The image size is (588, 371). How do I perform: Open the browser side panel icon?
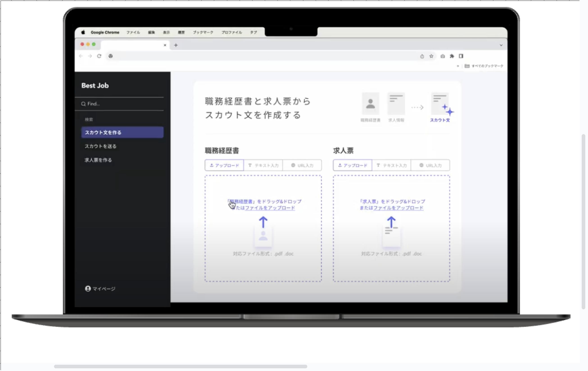(x=461, y=56)
